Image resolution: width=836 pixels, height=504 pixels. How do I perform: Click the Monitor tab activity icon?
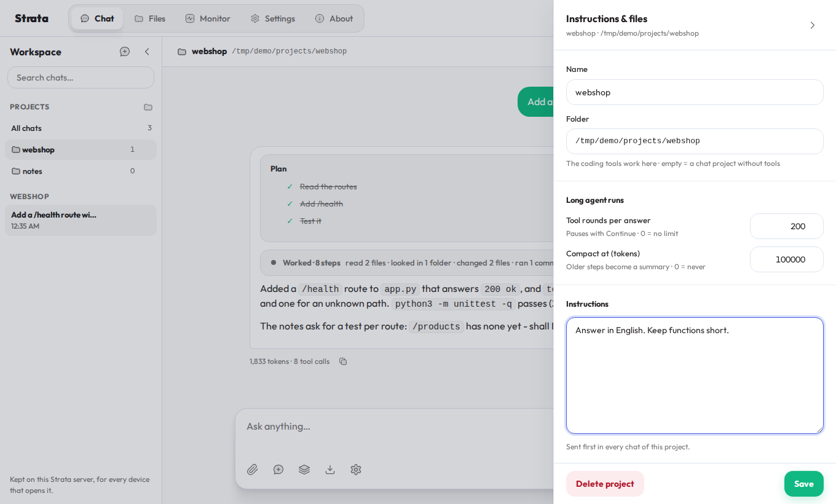point(190,18)
